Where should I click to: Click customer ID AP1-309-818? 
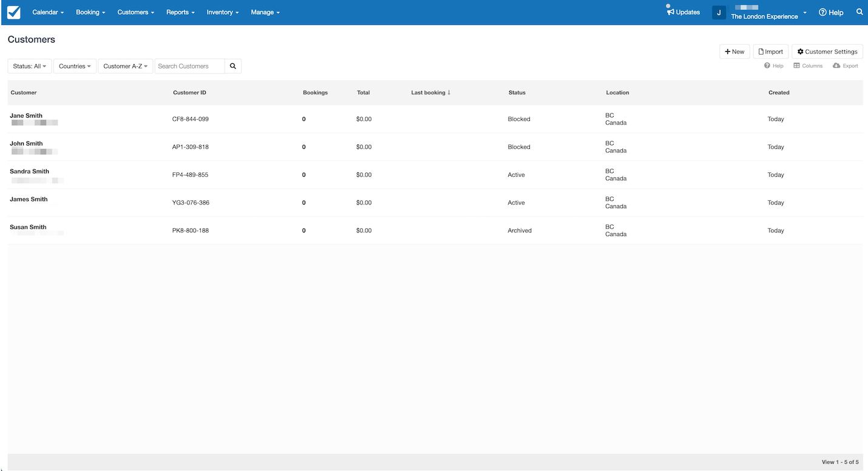point(191,147)
